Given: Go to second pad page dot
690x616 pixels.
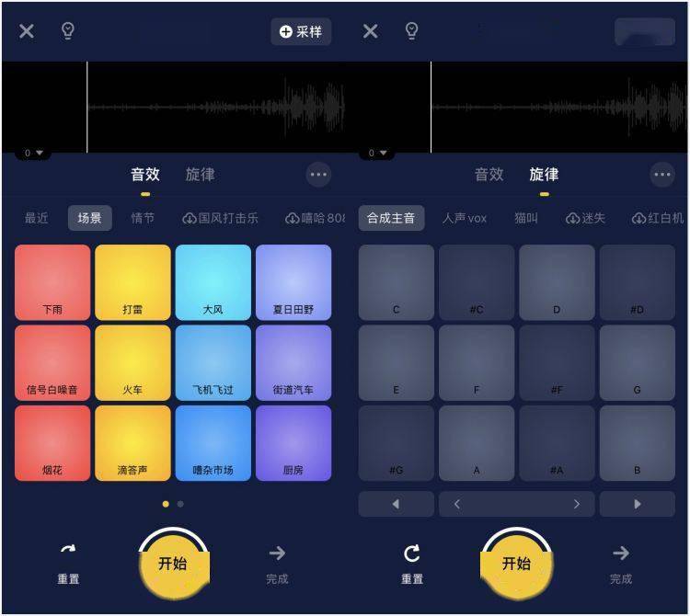Looking at the screenshot, I should pos(180,505).
